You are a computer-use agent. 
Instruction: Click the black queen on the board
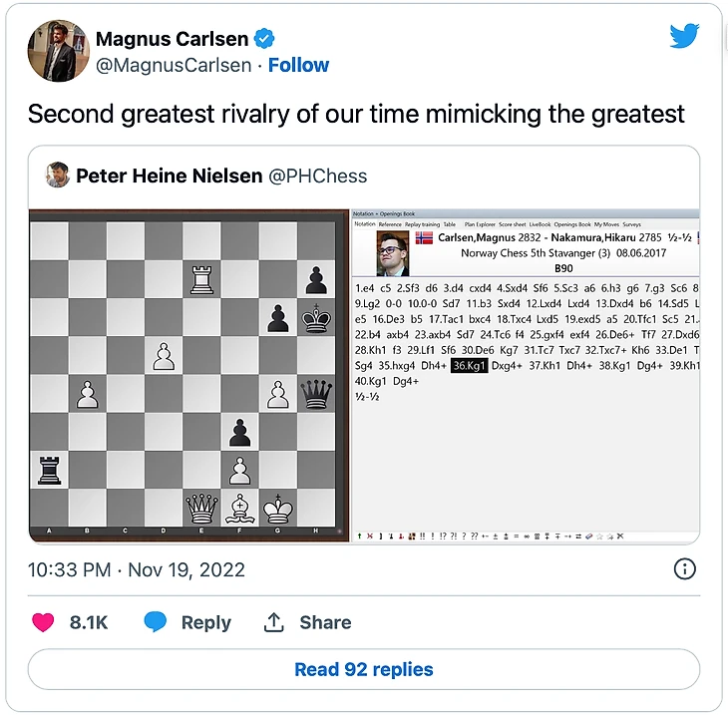(x=315, y=393)
